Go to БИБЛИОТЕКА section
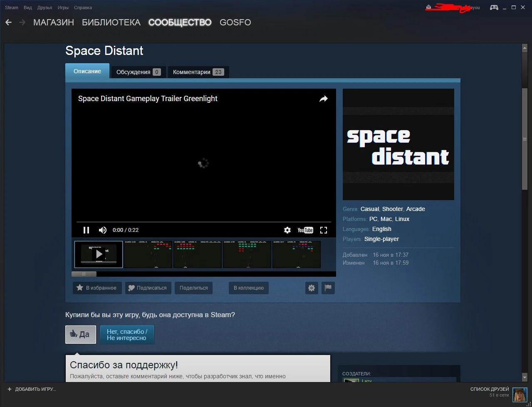 click(111, 22)
